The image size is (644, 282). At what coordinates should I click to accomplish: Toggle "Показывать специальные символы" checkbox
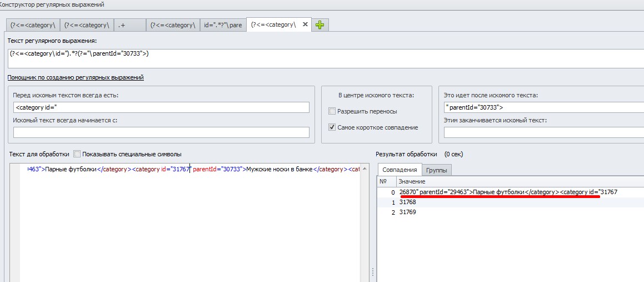click(77, 154)
